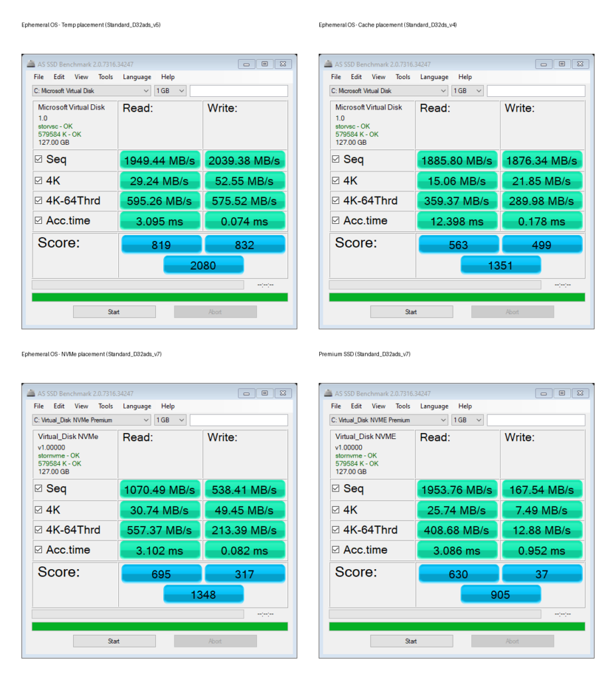Image resolution: width=616 pixels, height=680 pixels.
Task: Maximize the Cache placement benchmark window
Action: click(562, 64)
